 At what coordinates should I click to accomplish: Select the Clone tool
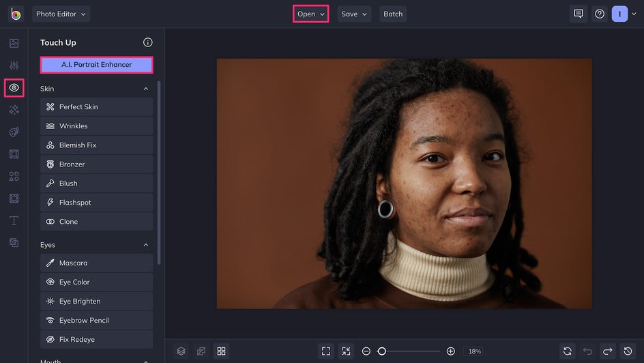point(96,222)
